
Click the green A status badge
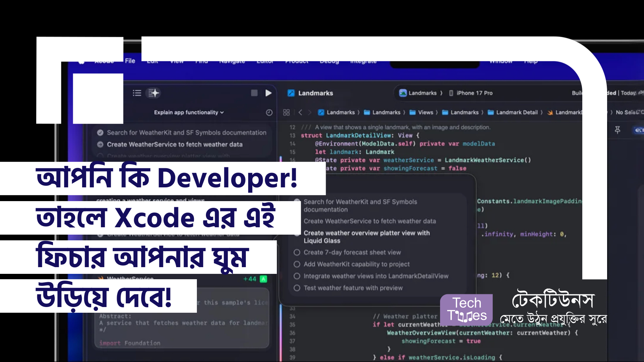click(x=264, y=279)
